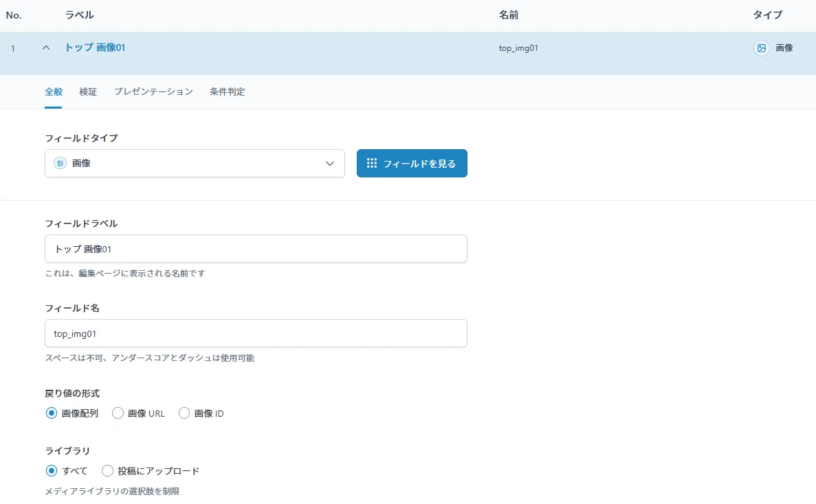Focus the フィールドラベル text input

click(x=256, y=249)
